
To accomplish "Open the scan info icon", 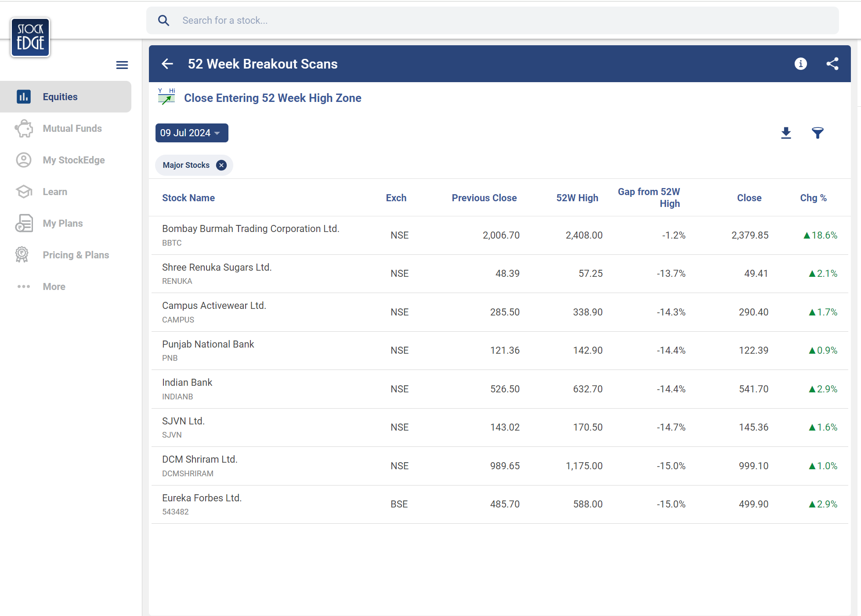I will (800, 64).
